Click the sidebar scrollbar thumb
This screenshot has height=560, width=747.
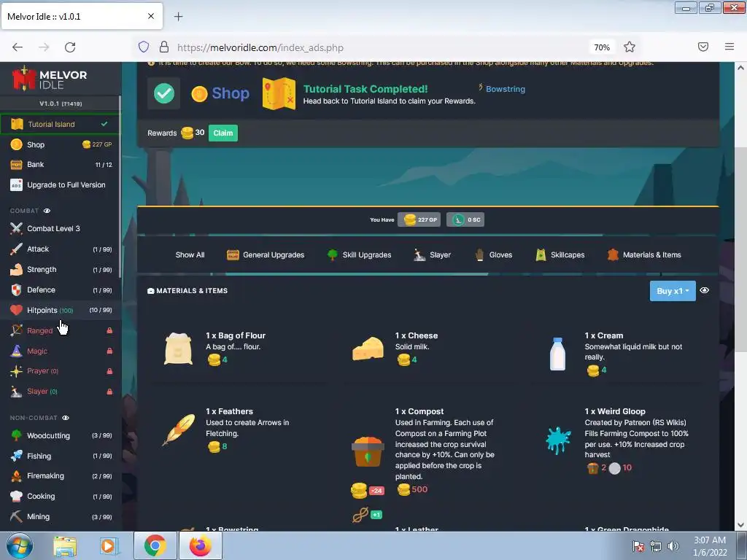click(x=120, y=188)
